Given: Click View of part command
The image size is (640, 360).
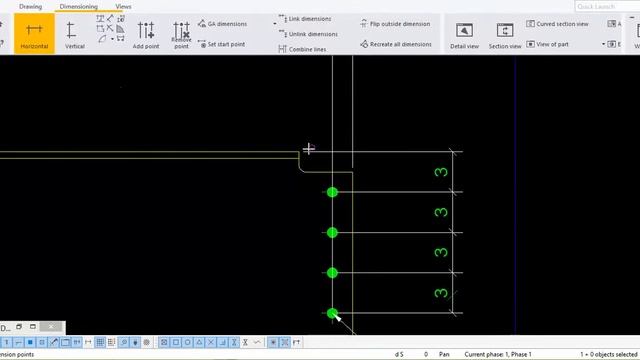Looking at the screenshot, I should [547, 44].
